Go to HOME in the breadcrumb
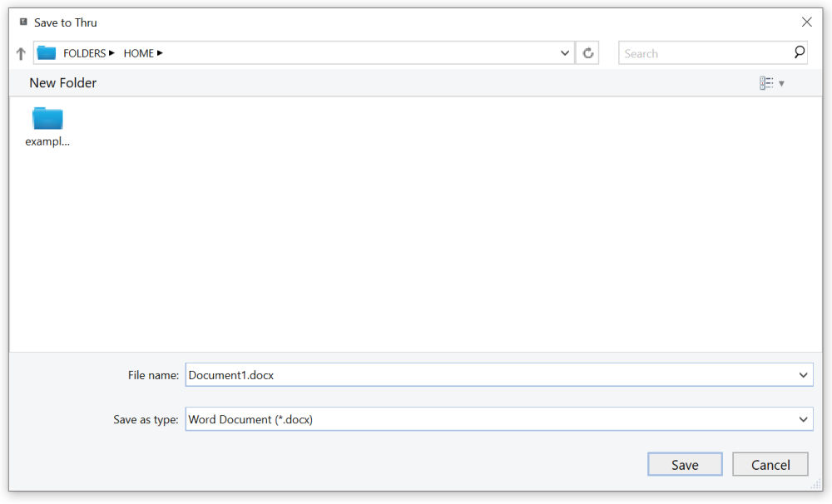Image resolution: width=832 pixels, height=504 pixels. pos(138,53)
